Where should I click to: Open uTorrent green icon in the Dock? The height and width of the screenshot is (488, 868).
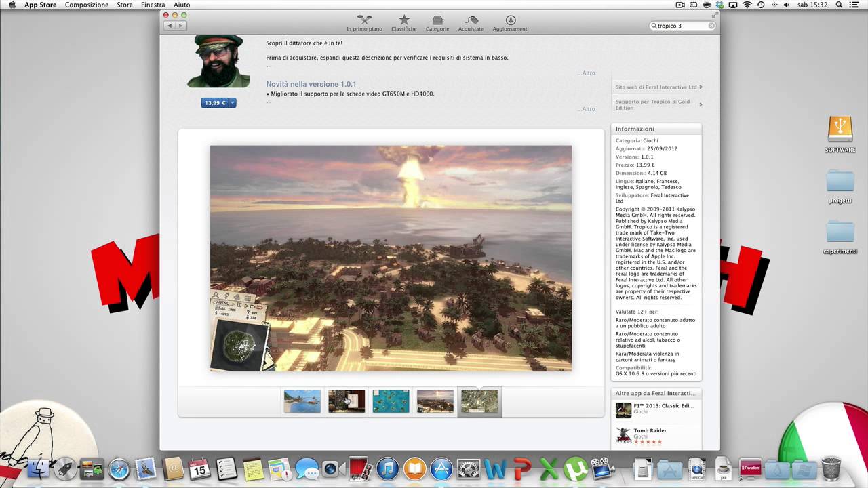click(x=576, y=468)
